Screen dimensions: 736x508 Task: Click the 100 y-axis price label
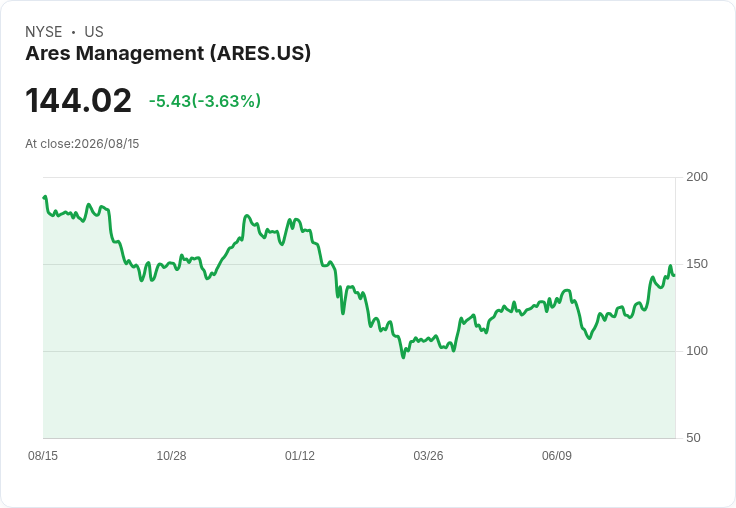(697, 351)
